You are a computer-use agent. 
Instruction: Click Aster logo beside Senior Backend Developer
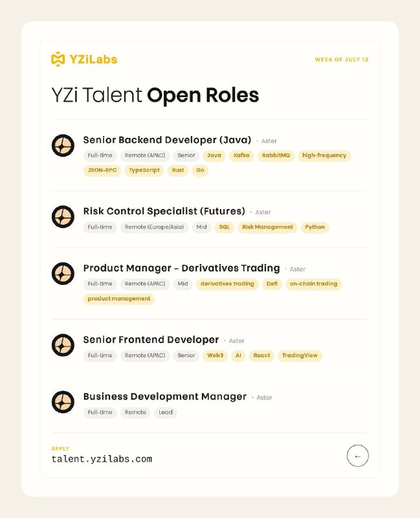(x=63, y=145)
